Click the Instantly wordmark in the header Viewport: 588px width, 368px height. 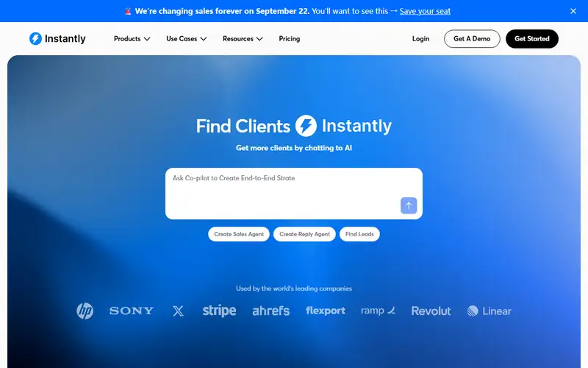point(65,39)
